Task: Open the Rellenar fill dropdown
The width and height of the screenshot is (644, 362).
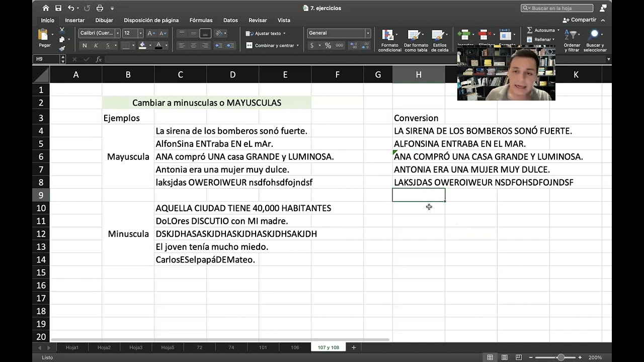Action: pos(553,39)
